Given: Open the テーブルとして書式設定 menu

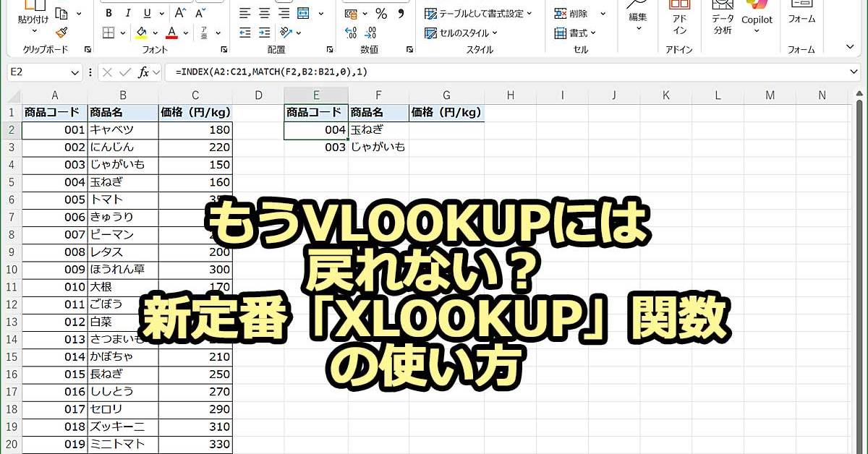Looking at the screenshot, I should coord(478,14).
